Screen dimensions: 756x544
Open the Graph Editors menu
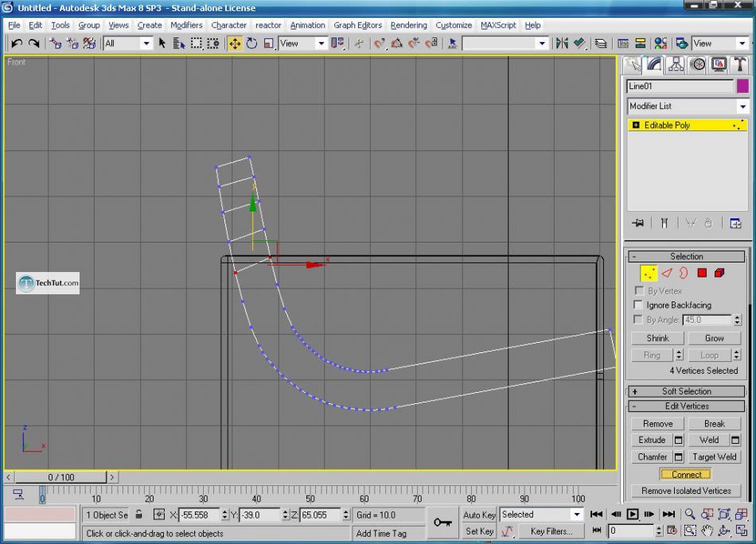[358, 25]
